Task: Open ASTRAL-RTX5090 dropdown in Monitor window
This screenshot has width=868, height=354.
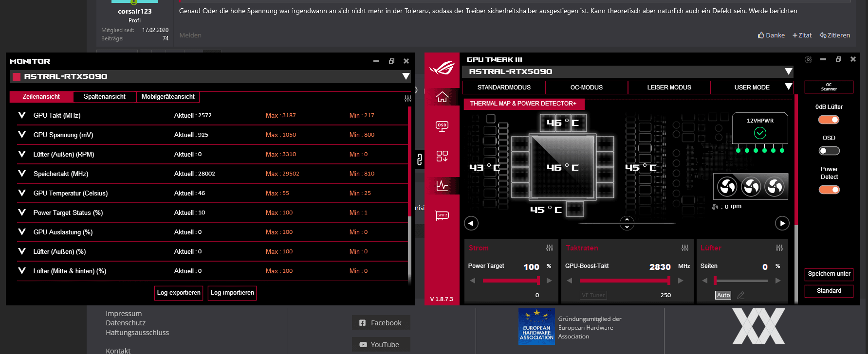Action: pos(406,76)
